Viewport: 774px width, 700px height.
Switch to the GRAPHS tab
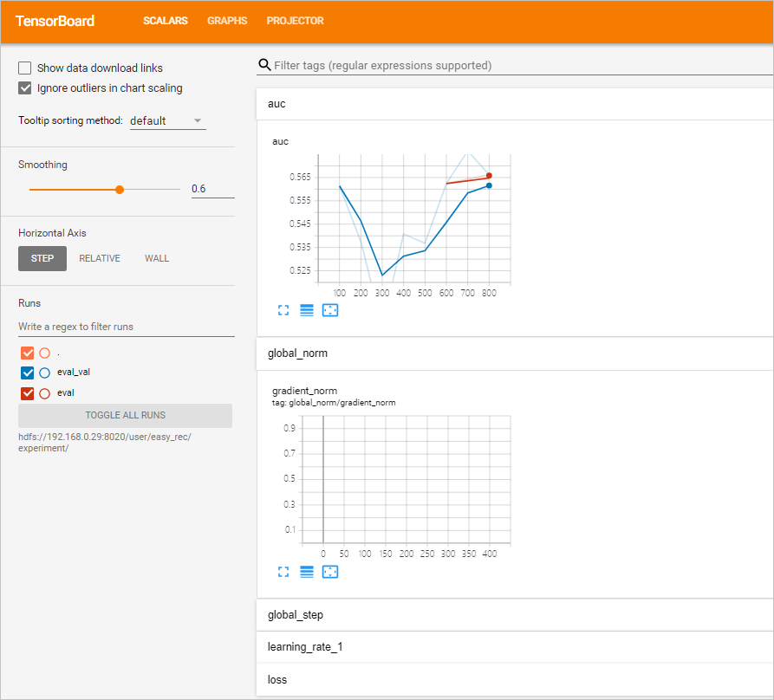[x=227, y=21]
